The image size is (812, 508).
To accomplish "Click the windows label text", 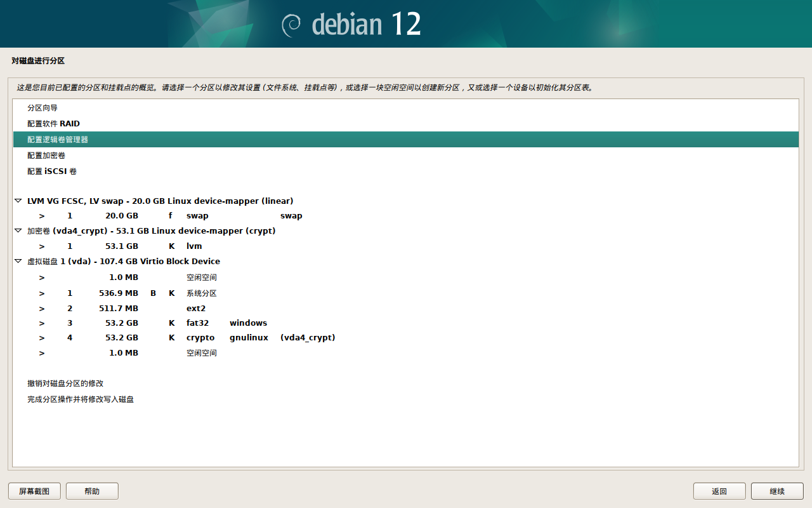I will 248,323.
